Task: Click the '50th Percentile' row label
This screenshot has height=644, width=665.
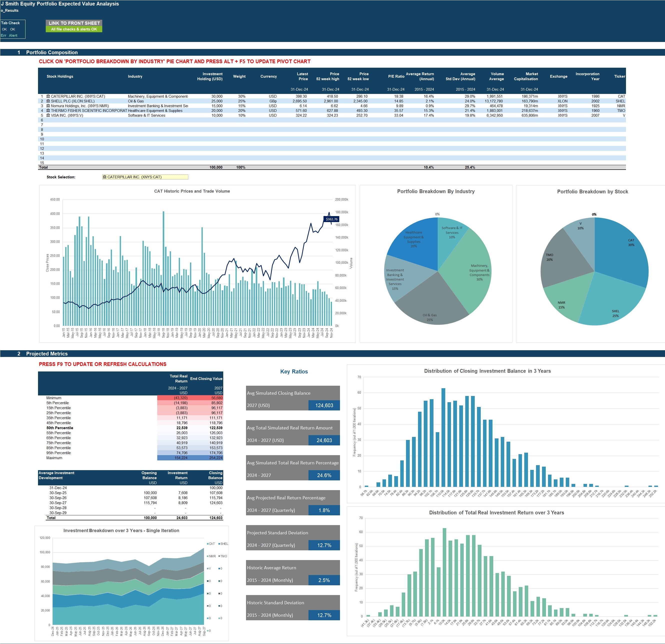Action: click(60, 428)
